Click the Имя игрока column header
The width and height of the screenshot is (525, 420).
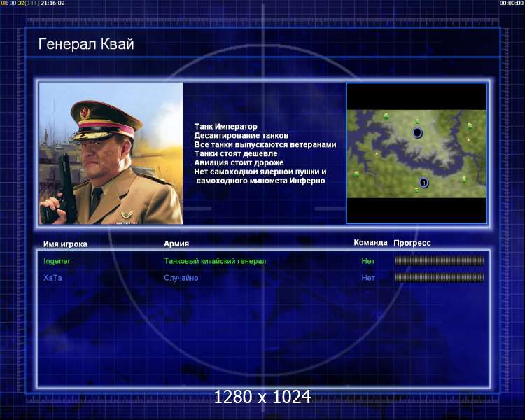click(x=65, y=244)
